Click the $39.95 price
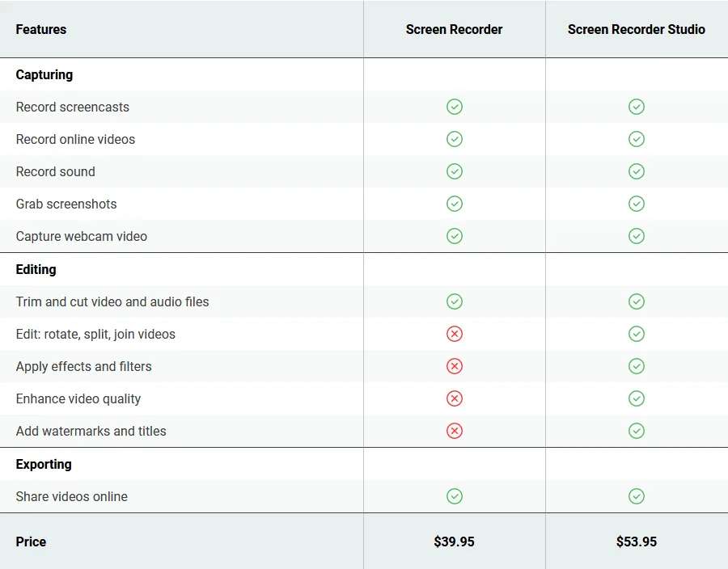The image size is (728, 569). pyautogui.click(x=454, y=542)
